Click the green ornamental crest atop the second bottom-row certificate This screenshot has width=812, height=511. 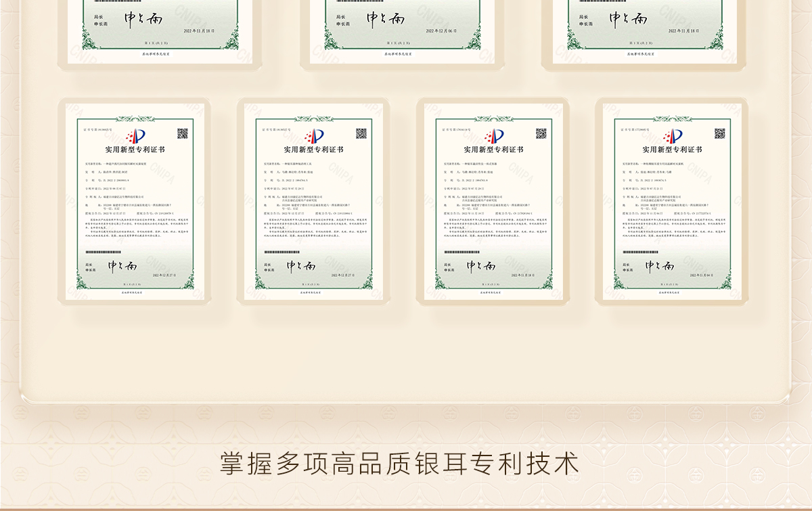tap(313, 119)
